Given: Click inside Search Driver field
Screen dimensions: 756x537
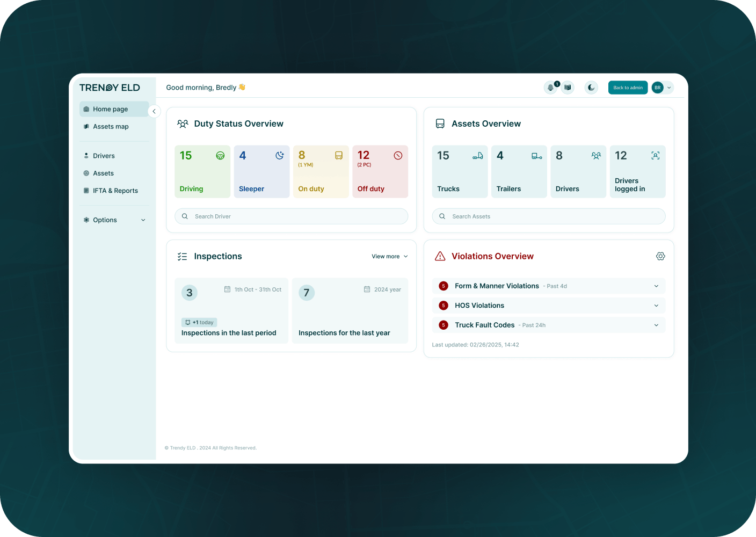Looking at the screenshot, I should [291, 216].
